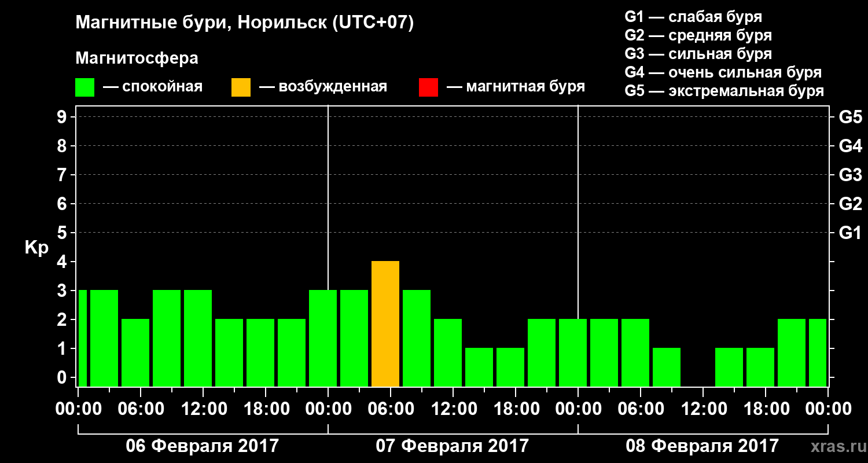
Task: Click the legend label '— магнитная буря'
Action: pos(516,87)
